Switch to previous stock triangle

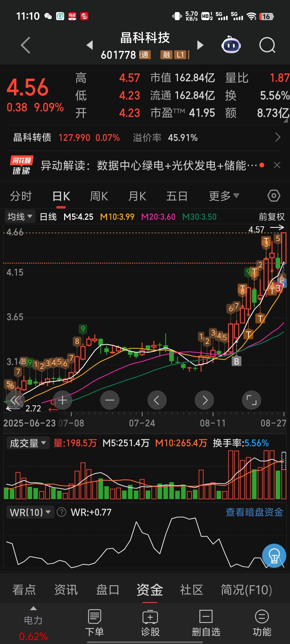pyautogui.click(x=90, y=45)
